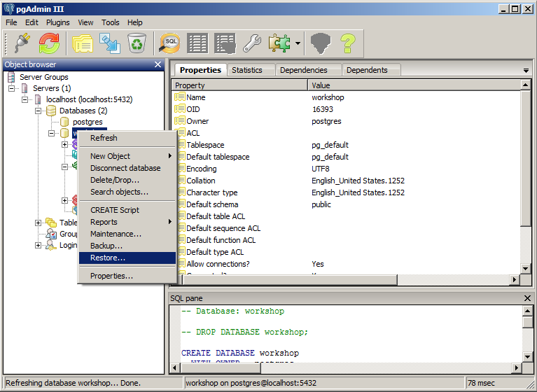Click the Owner property row icon
537x392 pixels.
180,121
